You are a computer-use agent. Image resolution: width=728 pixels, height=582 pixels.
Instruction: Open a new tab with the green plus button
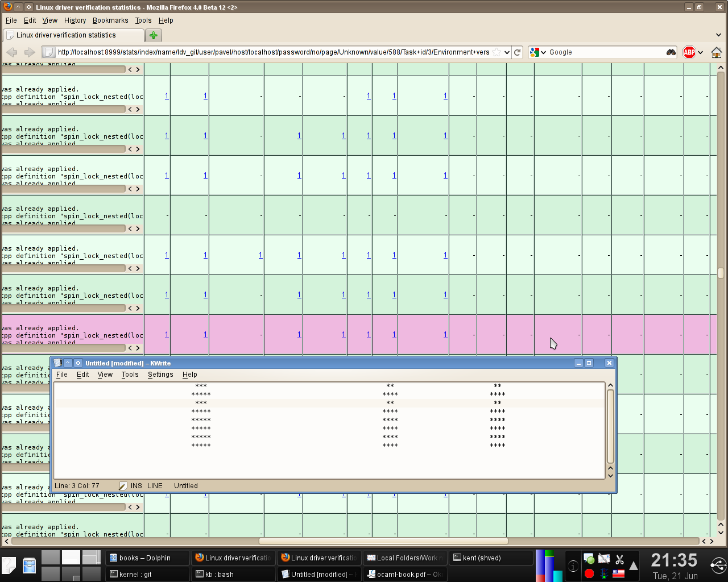pyautogui.click(x=153, y=35)
